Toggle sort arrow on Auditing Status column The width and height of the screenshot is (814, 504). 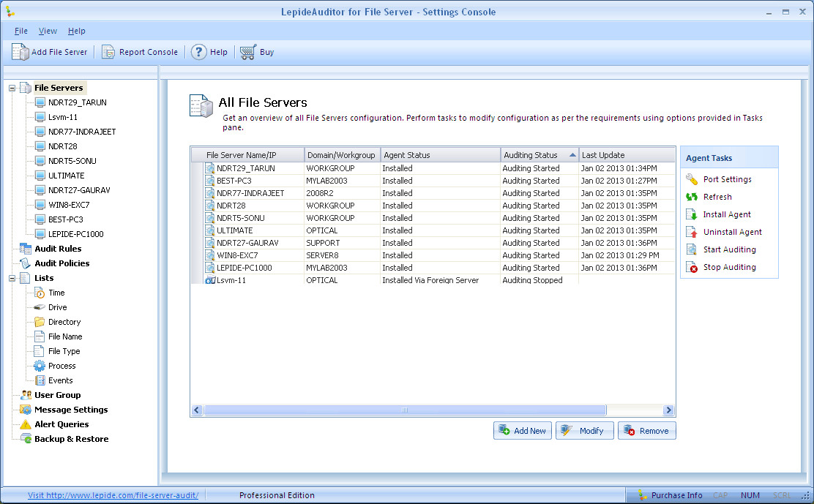point(572,155)
